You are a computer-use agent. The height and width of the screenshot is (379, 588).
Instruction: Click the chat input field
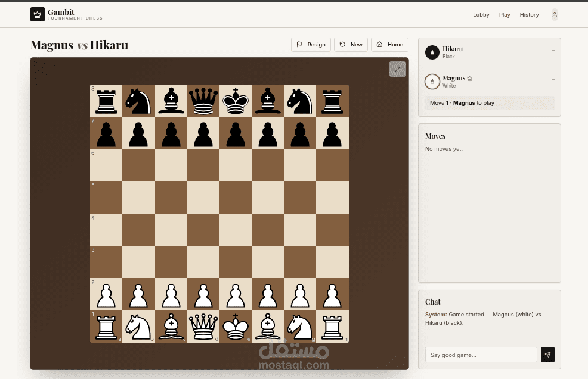pyautogui.click(x=481, y=355)
